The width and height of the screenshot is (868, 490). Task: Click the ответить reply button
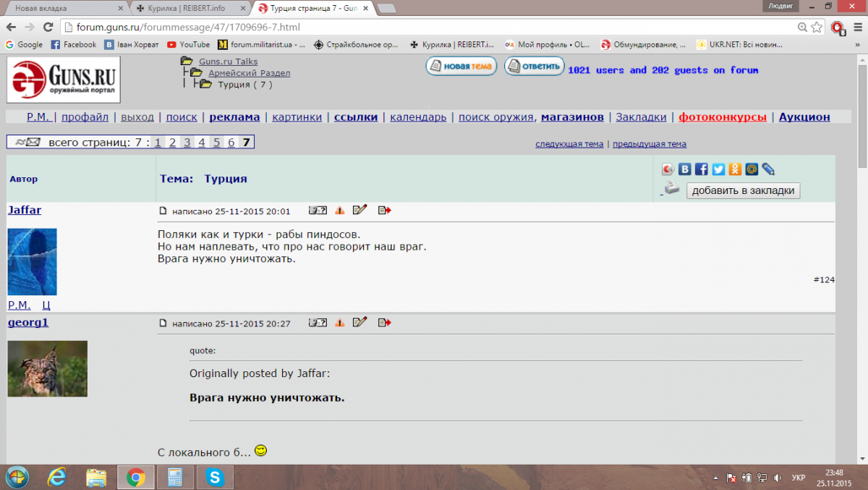pyautogui.click(x=535, y=67)
